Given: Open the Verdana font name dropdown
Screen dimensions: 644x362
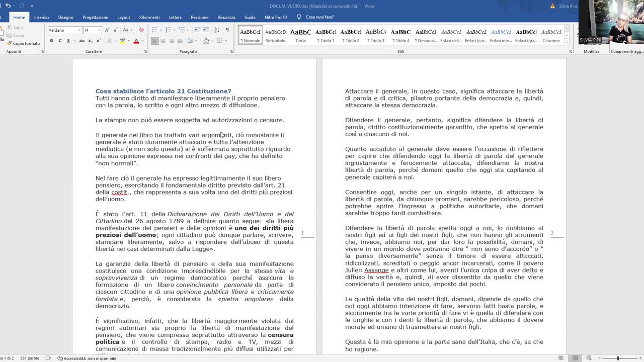Looking at the screenshot, I should tap(79, 30).
